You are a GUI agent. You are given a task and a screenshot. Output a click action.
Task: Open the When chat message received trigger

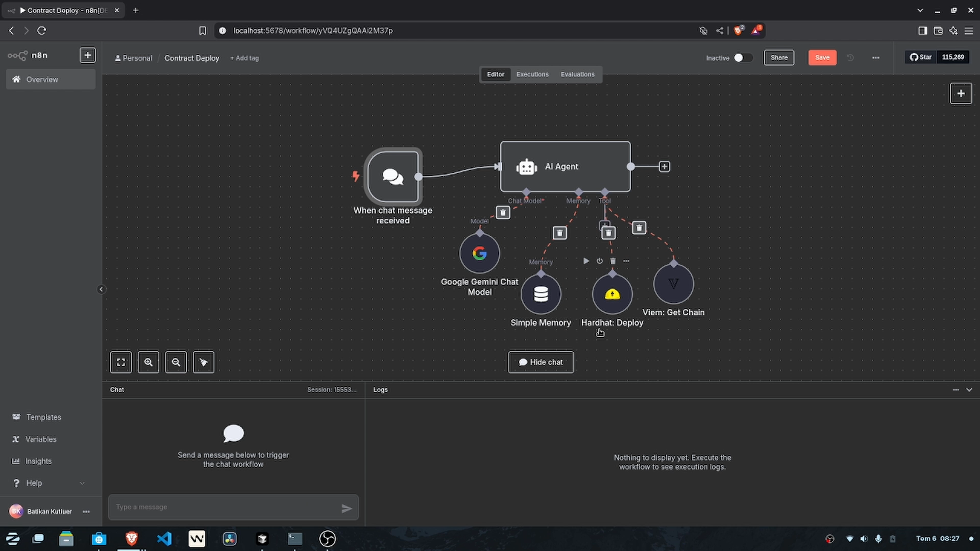tap(393, 177)
